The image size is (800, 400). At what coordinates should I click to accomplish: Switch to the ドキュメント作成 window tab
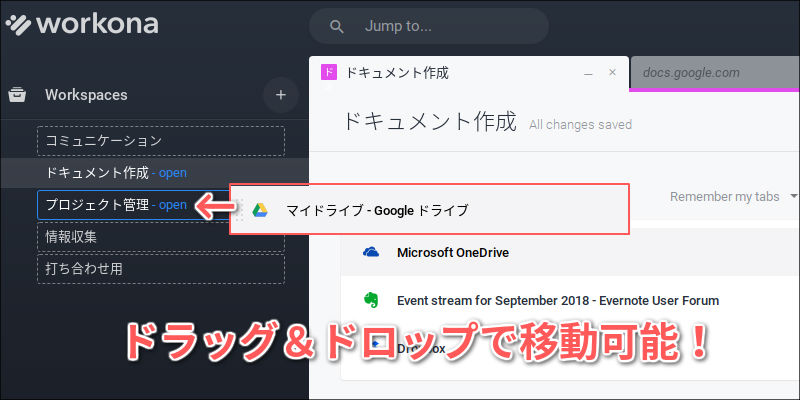(x=469, y=73)
